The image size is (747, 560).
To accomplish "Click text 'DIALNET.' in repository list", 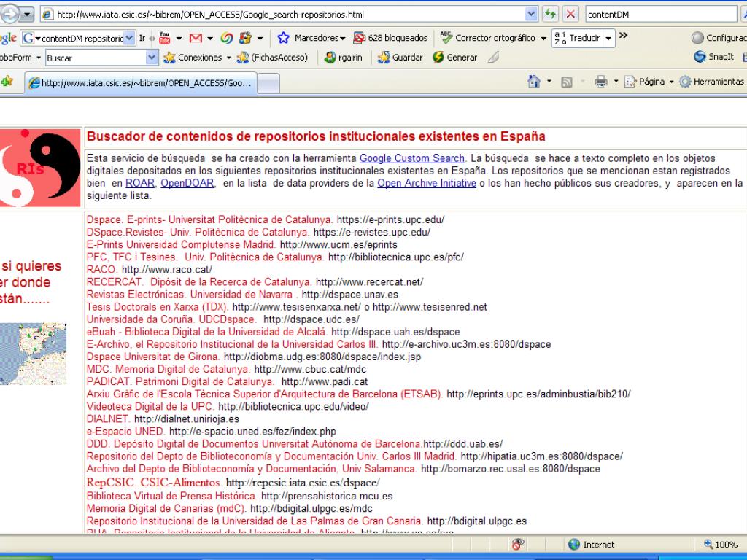I will 109,419.
